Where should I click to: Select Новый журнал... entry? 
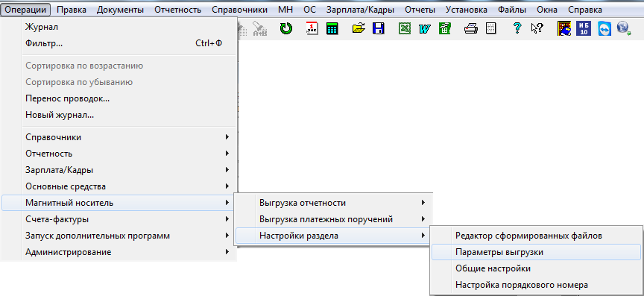[119, 115]
